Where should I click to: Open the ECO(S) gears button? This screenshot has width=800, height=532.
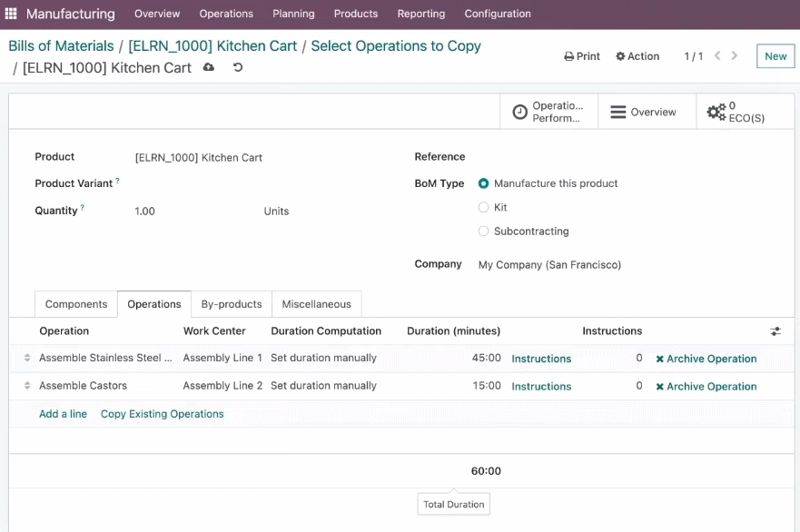(x=745, y=112)
